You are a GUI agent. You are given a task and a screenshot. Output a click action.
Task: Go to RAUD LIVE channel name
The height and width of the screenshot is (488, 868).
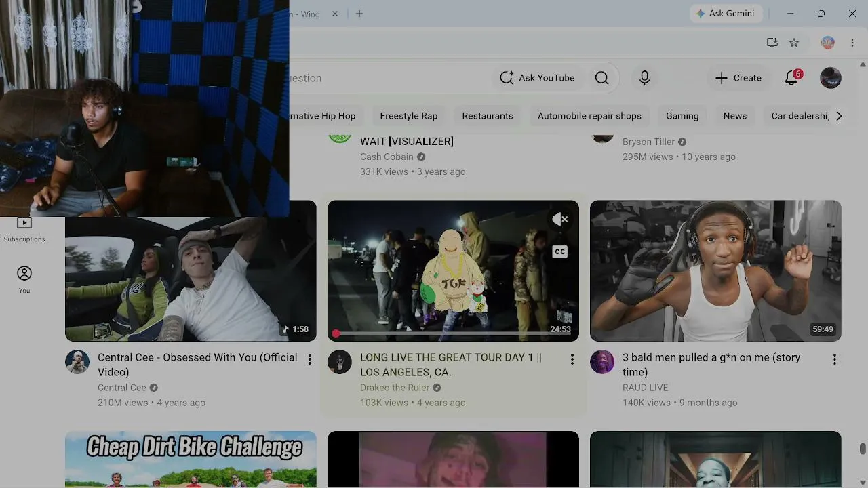646,388
